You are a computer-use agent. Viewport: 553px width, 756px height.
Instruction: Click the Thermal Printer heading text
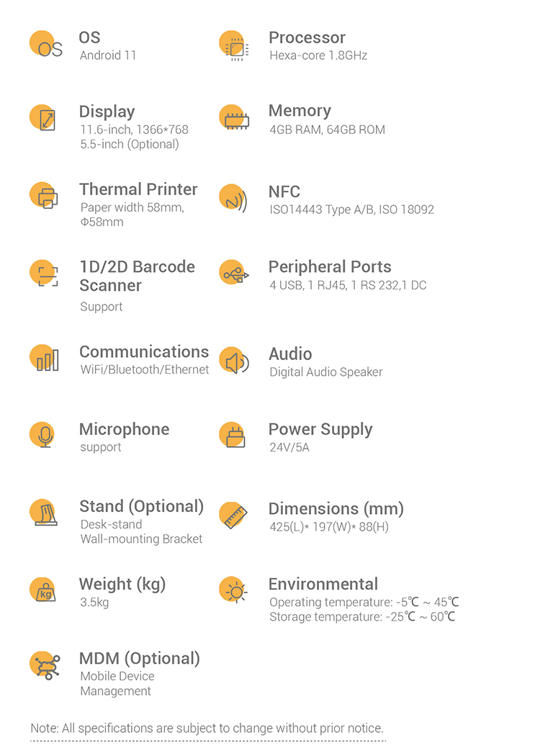138,189
